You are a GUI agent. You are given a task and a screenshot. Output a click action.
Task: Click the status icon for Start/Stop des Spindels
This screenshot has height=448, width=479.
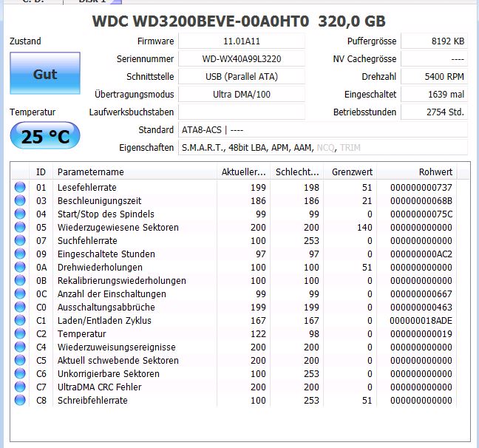(20, 214)
